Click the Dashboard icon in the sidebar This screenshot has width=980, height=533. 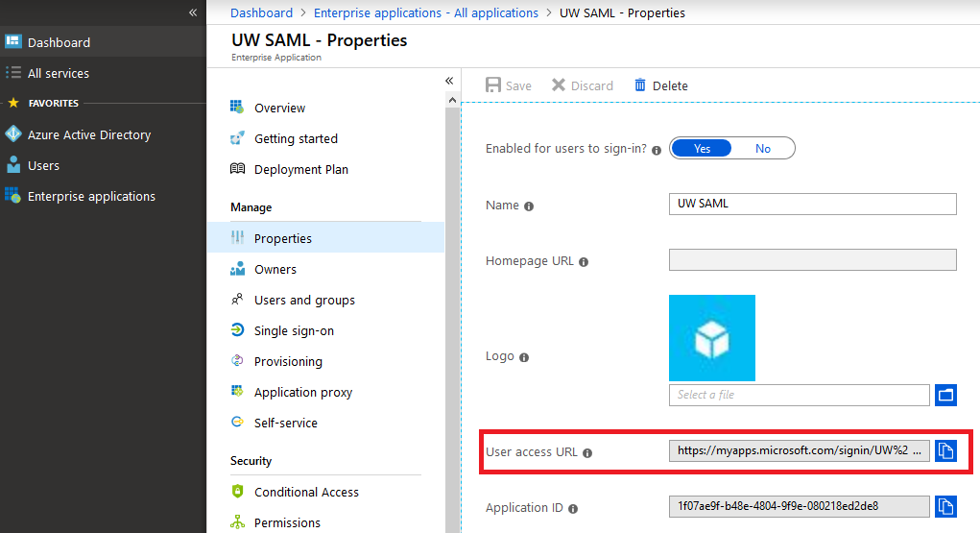pyautogui.click(x=13, y=42)
